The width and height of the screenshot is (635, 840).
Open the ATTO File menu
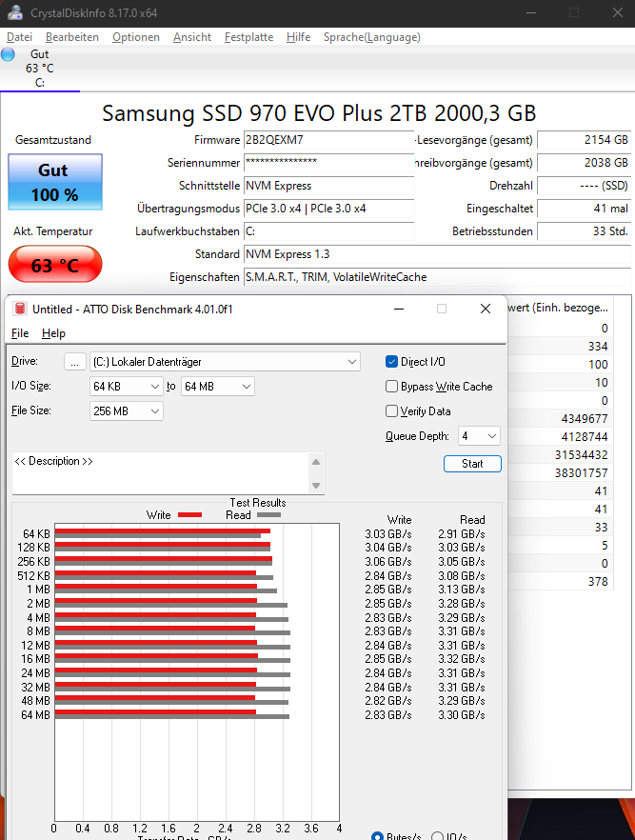coord(20,333)
